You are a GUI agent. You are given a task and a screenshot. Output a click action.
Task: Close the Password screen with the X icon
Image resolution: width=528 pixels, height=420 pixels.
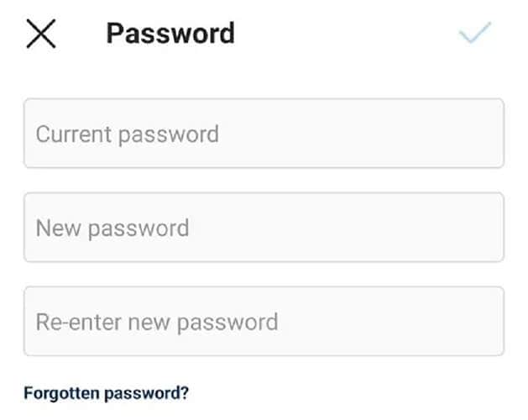click(x=41, y=34)
